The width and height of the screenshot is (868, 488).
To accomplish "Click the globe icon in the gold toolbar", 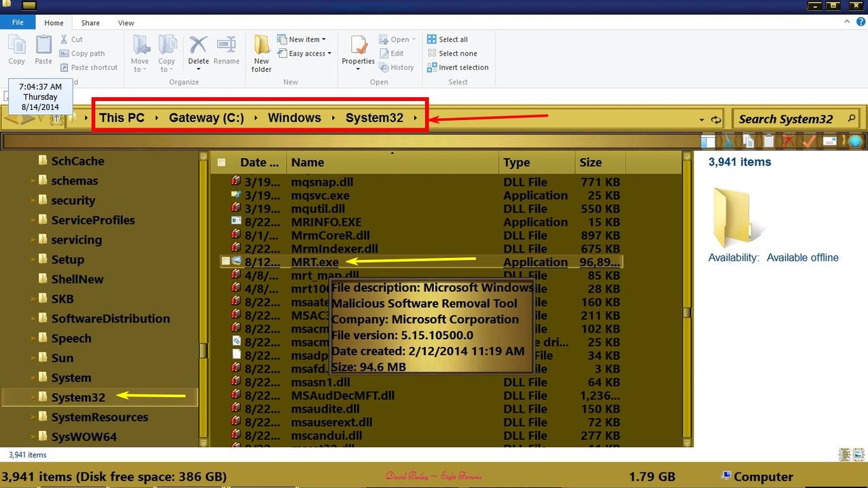I will click(855, 141).
